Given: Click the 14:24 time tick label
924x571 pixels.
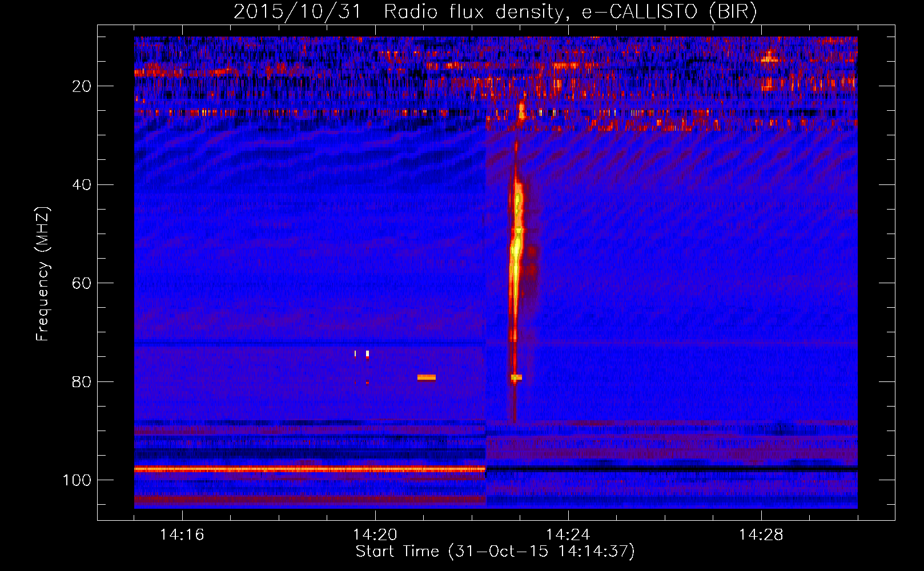Looking at the screenshot, I should coord(568,534).
